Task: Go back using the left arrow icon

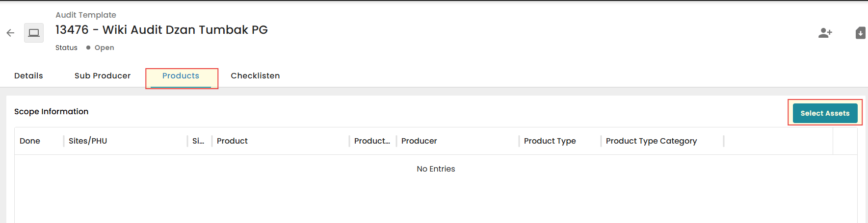Action: 10,33
